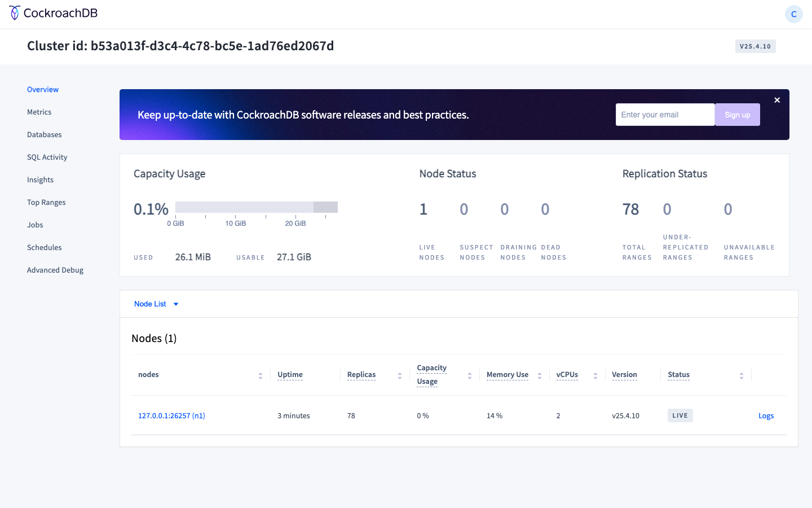This screenshot has width=812, height=508.
Task: Click the DEAD NODES label
Action: pos(554,252)
